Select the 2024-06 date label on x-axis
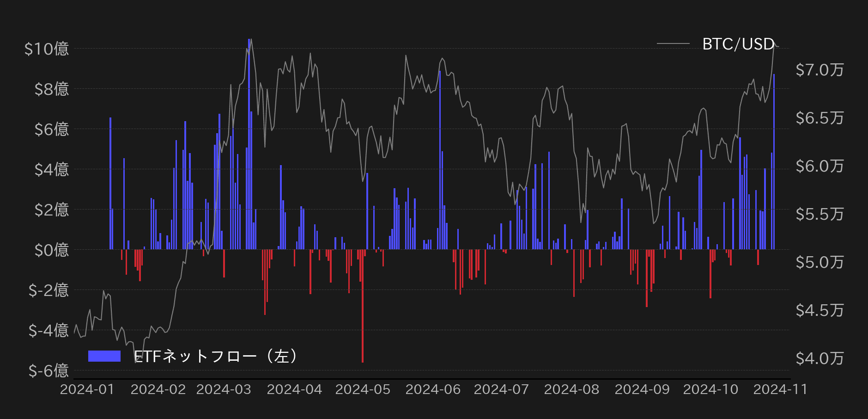Image resolution: width=868 pixels, height=419 pixels. (x=433, y=389)
